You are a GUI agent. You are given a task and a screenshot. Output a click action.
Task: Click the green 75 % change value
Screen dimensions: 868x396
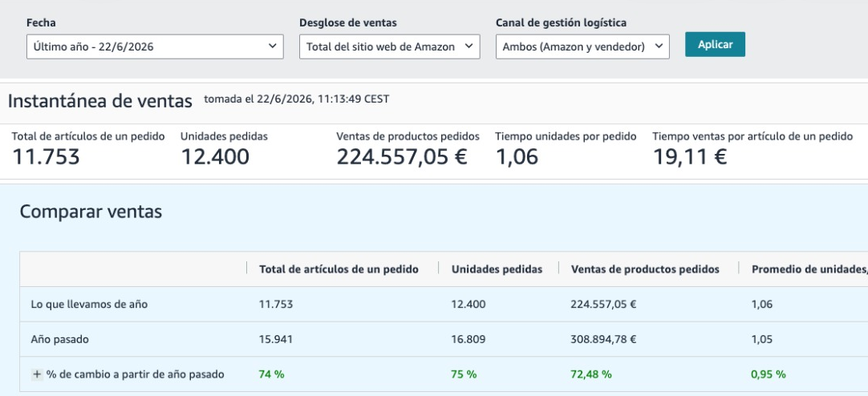coord(464,374)
